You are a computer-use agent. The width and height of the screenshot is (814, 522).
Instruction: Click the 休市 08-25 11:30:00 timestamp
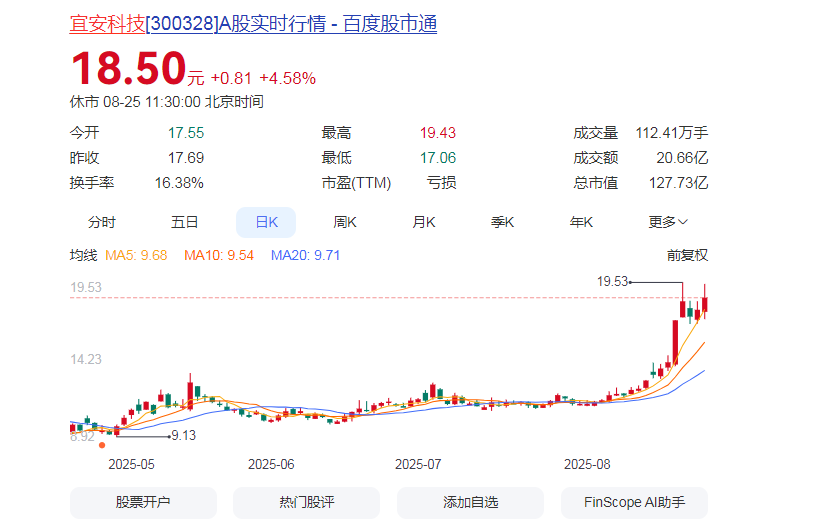(167, 102)
